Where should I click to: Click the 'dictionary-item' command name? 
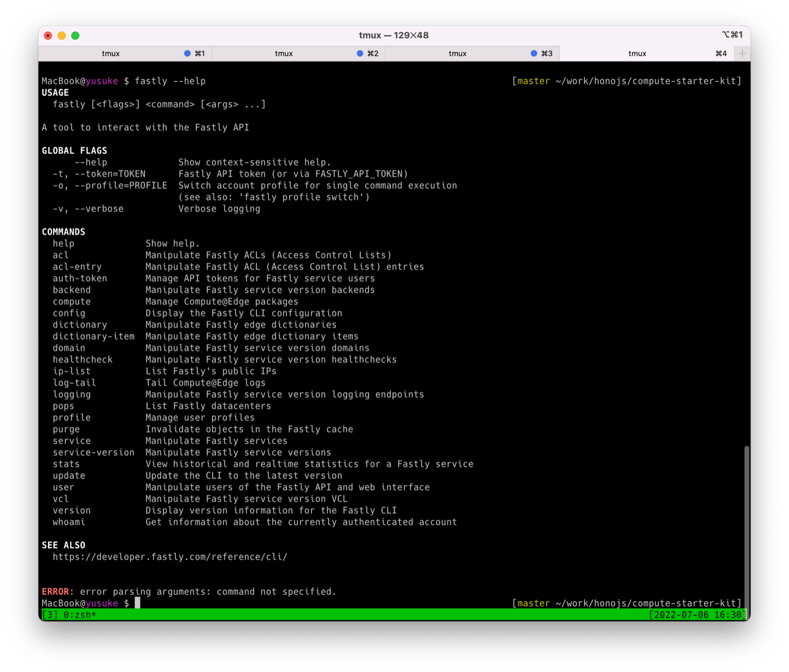94,337
